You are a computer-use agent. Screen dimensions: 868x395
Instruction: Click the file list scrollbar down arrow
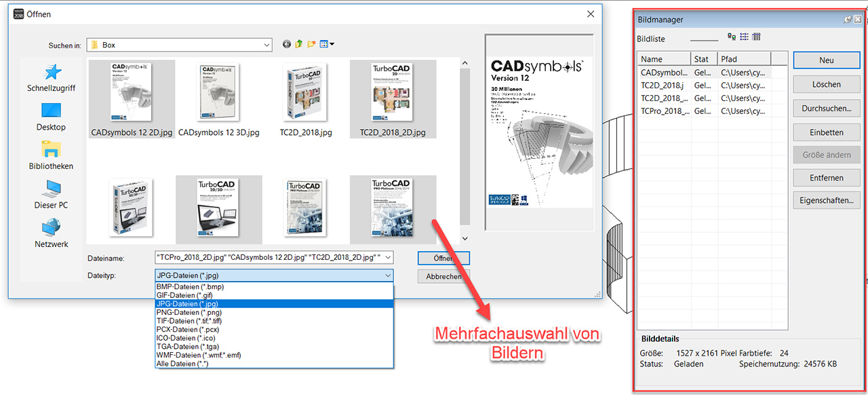[x=465, y=238]
